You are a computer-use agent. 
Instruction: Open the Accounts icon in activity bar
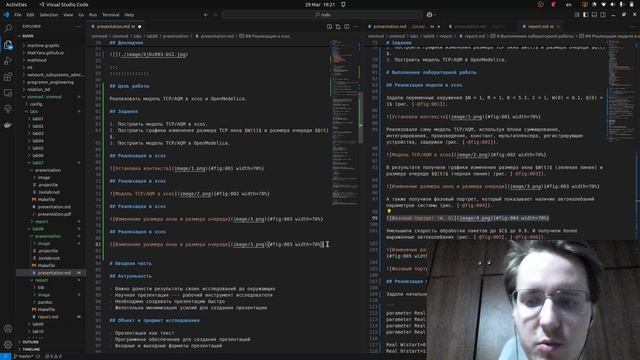8,329
